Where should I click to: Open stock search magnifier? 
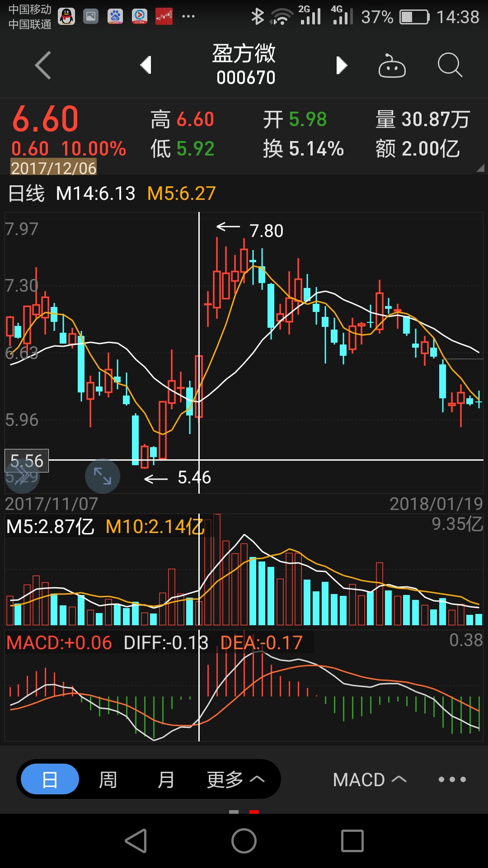point(450,66)
